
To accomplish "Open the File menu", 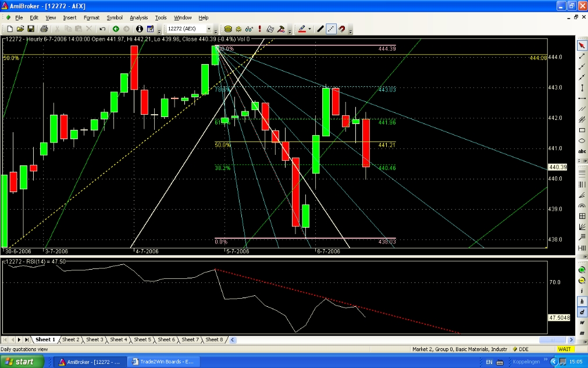I will (x=19, y=17).
